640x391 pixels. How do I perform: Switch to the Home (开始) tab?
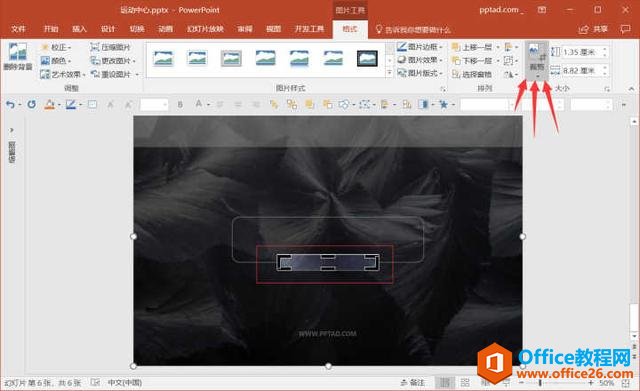(x=51, y=29)
